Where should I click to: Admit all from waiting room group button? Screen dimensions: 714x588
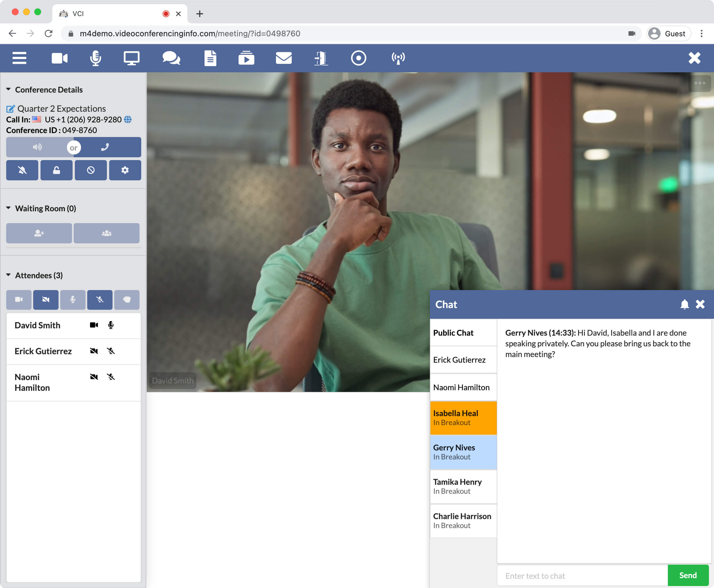tap(107, 233)
